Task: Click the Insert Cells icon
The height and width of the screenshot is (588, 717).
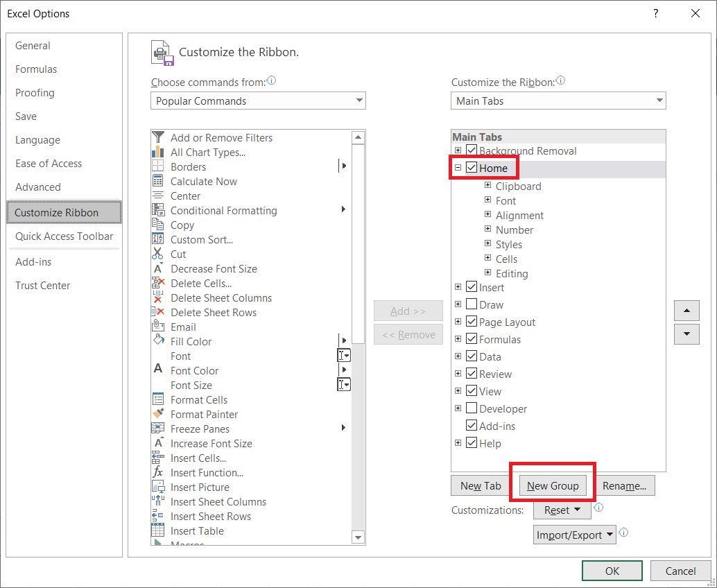Action: [x=158, y=458]
